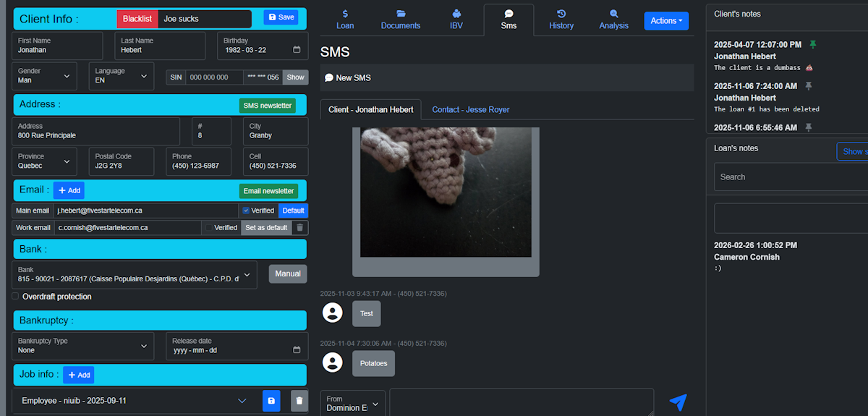The width and height of the screenshot is (868, 416).
Task: Show the full SIN number
Action: tap(295, 77)
